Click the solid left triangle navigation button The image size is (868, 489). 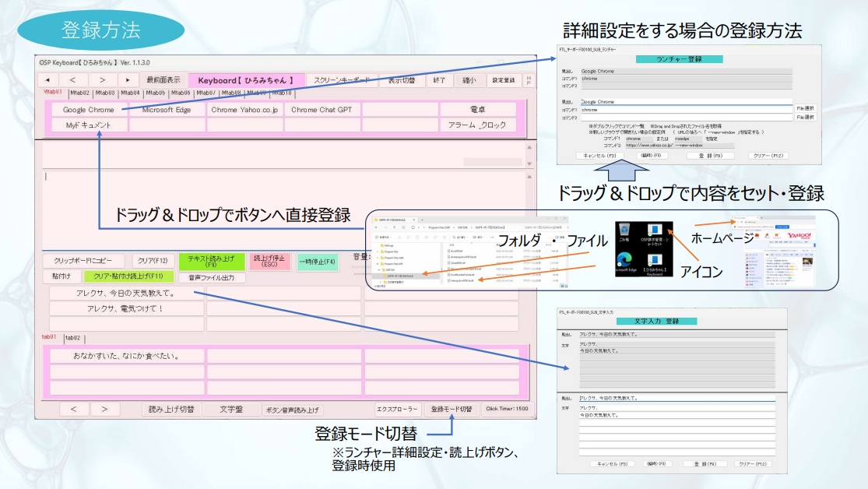47,80
